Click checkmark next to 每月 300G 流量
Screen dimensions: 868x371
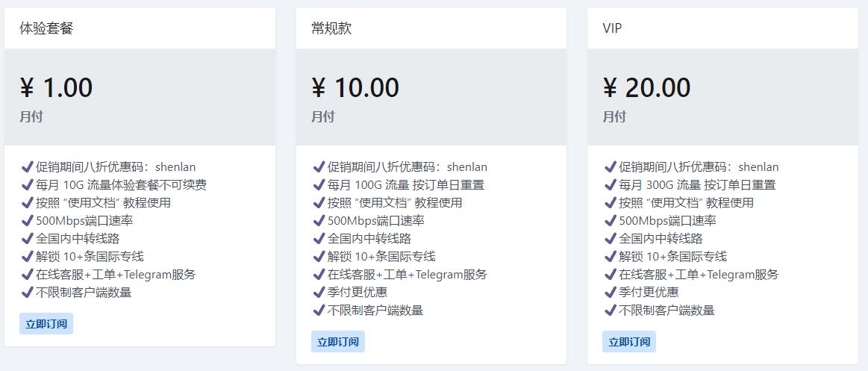tap(610, 184)
